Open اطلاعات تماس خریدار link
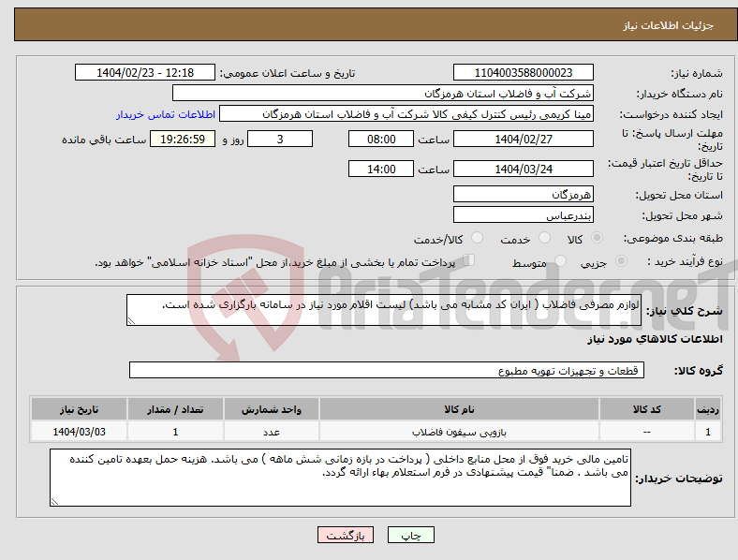The image size is (738, 560). point(166,114)
